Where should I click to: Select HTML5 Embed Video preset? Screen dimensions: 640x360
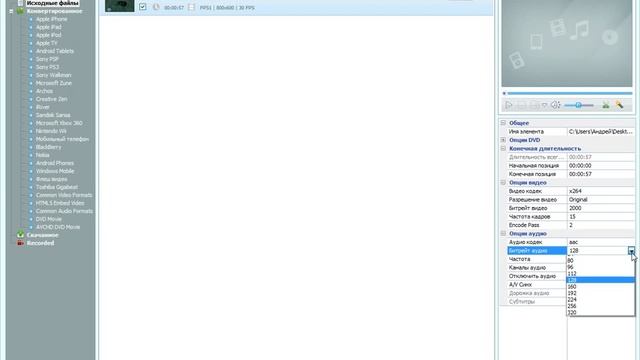tap(60, 203)
